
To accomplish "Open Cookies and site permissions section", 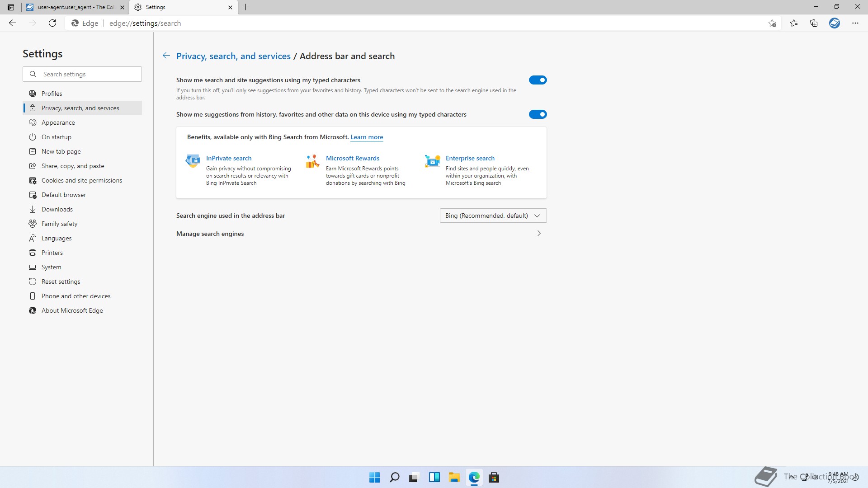I will (x=82, y=180).
